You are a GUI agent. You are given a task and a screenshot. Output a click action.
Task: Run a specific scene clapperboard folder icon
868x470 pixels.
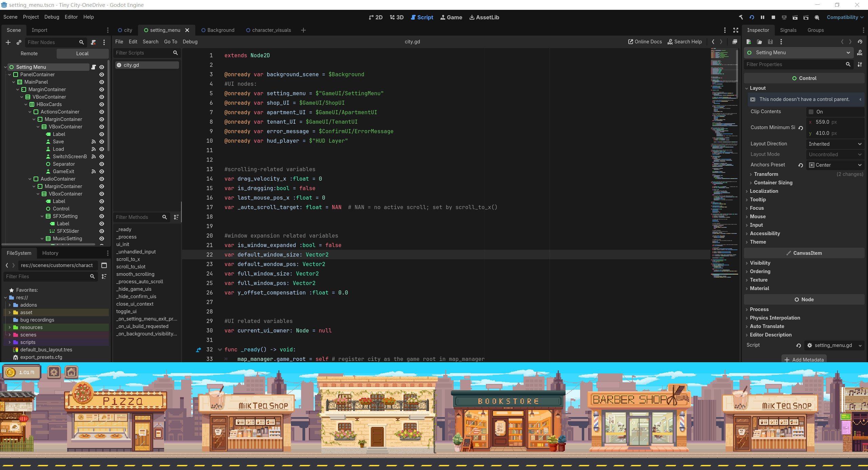(x=806, y=17)
